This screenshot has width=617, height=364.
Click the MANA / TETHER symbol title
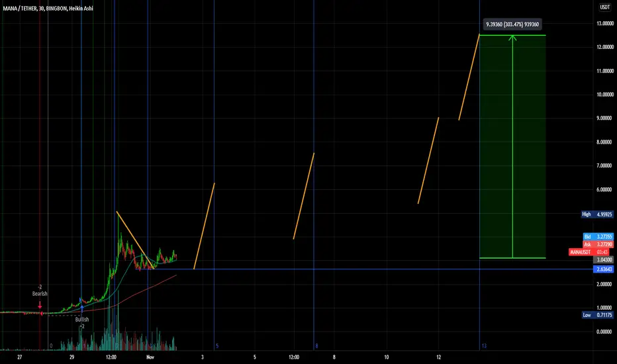click(20, 8)
